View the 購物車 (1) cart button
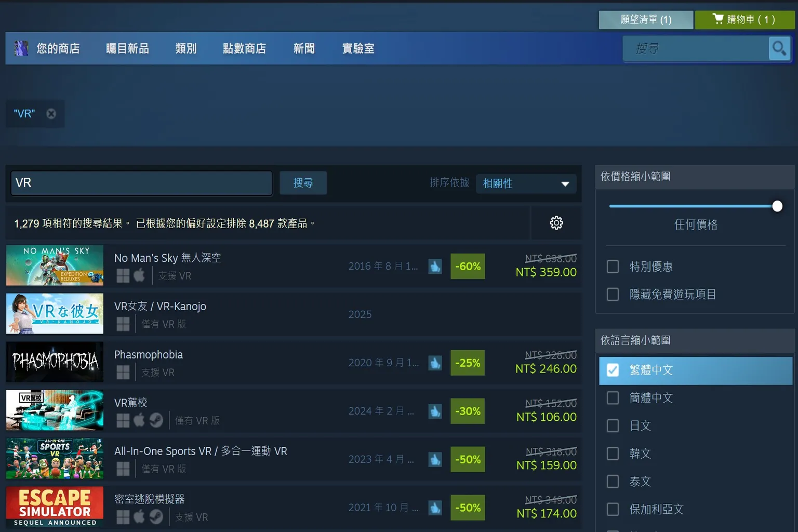The width and height of the screenshot is (798, 532). pyautogui.click(x=745, y=20)
